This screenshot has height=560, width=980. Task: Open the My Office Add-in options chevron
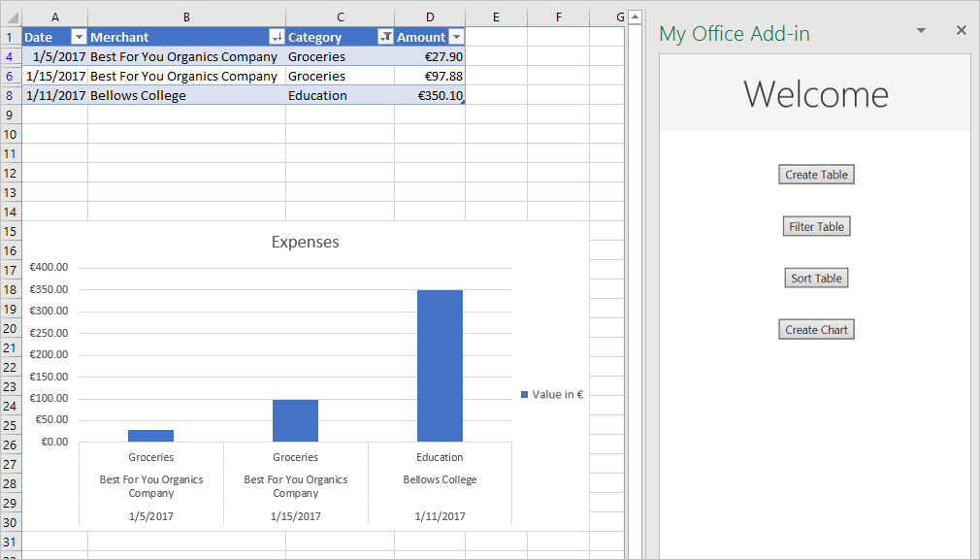[x=920, y=30]
